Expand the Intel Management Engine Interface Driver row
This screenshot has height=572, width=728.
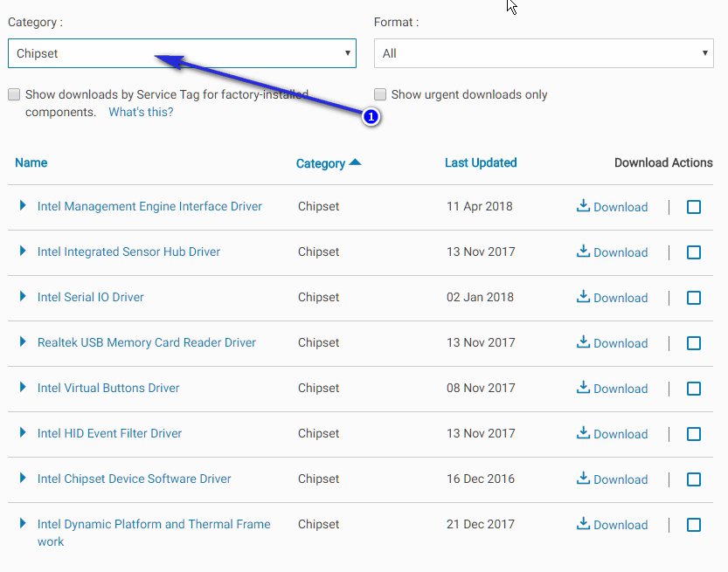click(23, 205)
